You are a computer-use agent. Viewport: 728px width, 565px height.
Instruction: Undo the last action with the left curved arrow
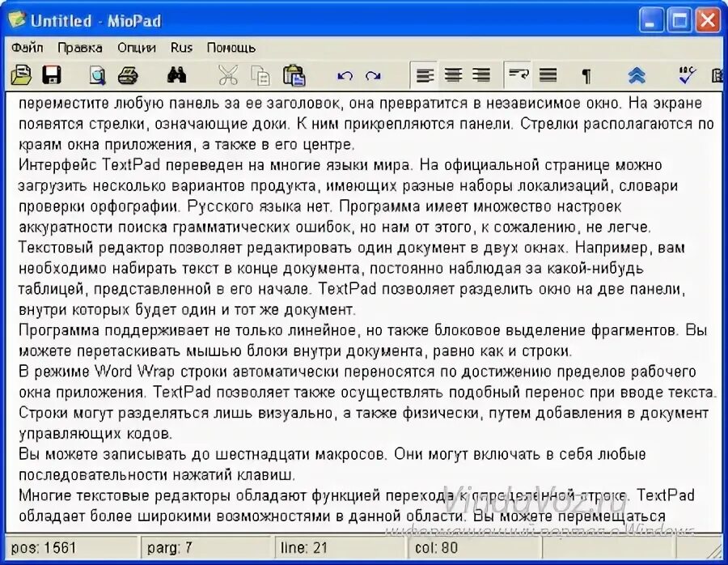pos(345,76)
